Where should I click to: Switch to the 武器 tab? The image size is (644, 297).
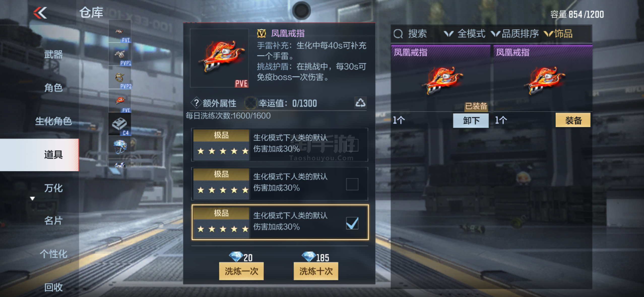pos(53,54)
